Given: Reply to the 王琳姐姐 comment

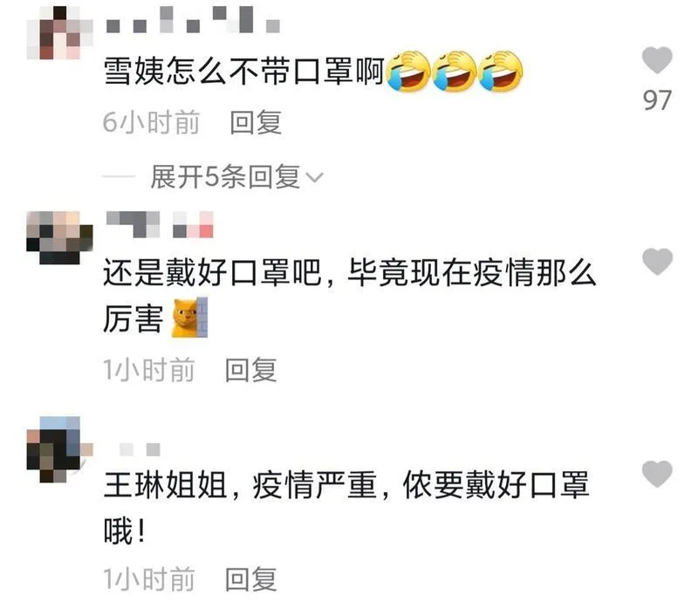Looking at the screenshot, I should 251,578.
